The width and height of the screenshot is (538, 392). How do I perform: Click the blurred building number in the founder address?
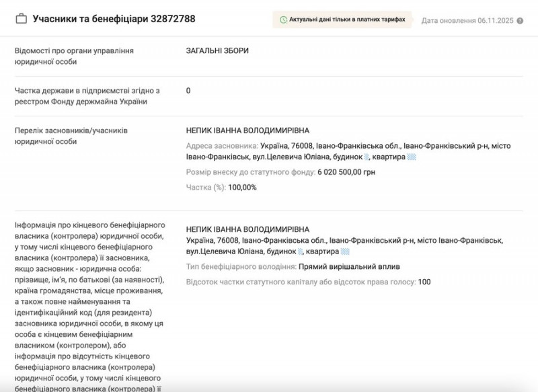(x=367, y=157)
